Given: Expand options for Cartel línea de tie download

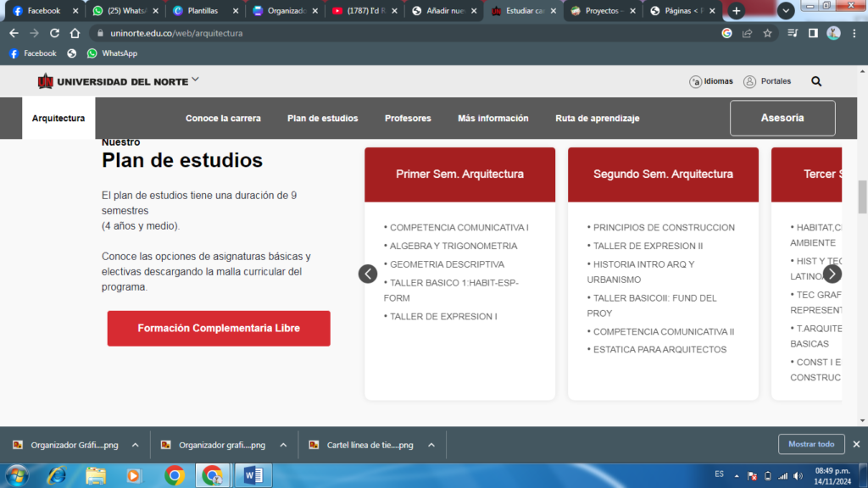Looking at the screenshot, I should pos(431,445).
